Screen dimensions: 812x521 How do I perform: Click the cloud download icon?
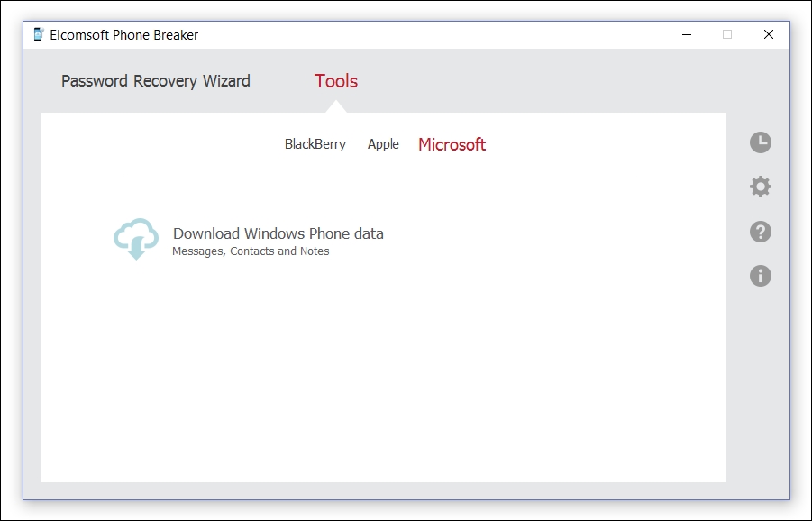[x=136, y=239]
